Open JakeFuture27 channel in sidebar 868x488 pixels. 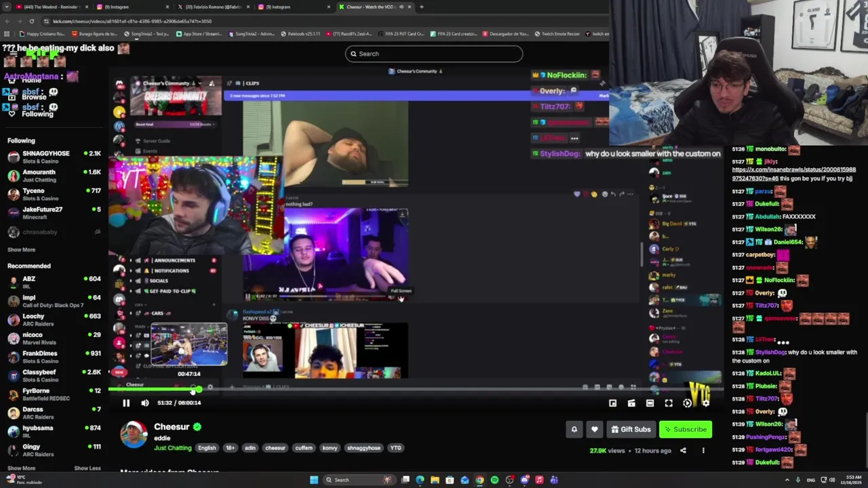[x=53, y=213]
